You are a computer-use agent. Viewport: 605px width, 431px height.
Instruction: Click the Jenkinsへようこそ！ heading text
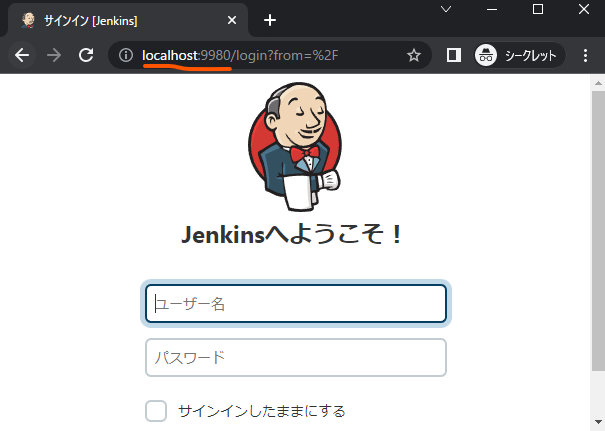[292, 235]
